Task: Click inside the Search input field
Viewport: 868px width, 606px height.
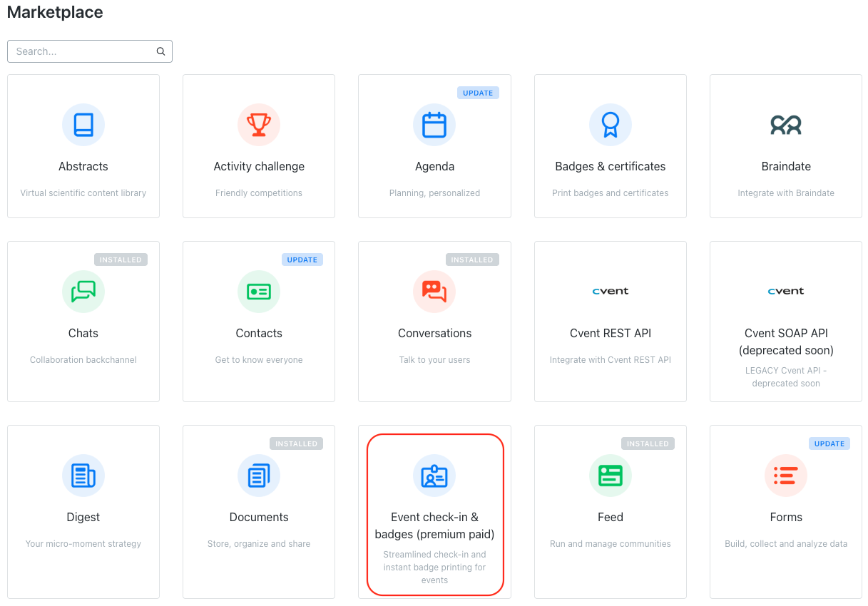Action: (78, 51)
